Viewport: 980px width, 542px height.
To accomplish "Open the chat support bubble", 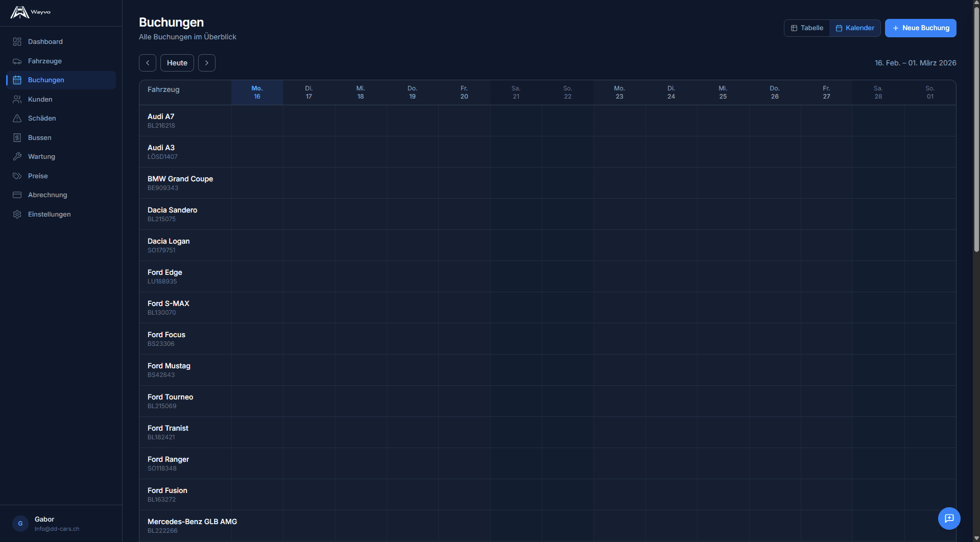I will tap(949, 519).
